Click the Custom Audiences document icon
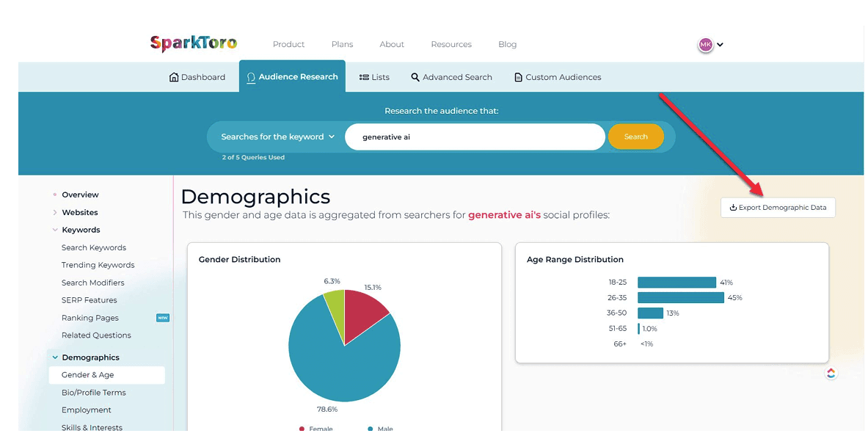The image size is (868, 436). [518, 77]
